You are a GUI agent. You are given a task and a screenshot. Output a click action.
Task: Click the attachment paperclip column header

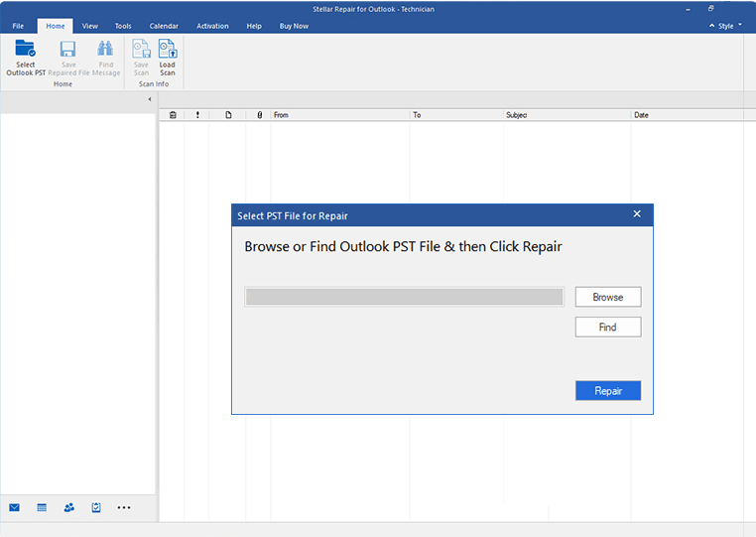(x=259, y=115)
